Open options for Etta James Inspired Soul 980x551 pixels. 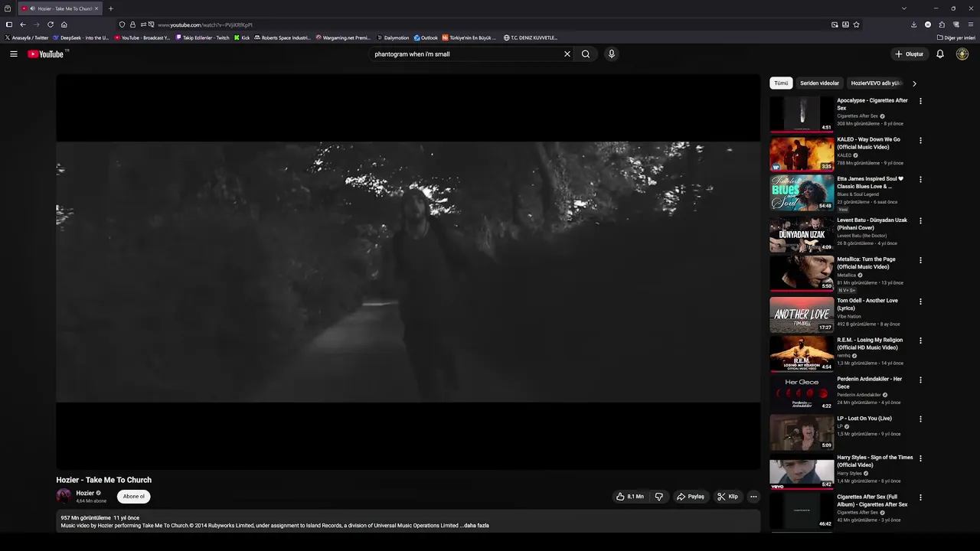point(920,180)
